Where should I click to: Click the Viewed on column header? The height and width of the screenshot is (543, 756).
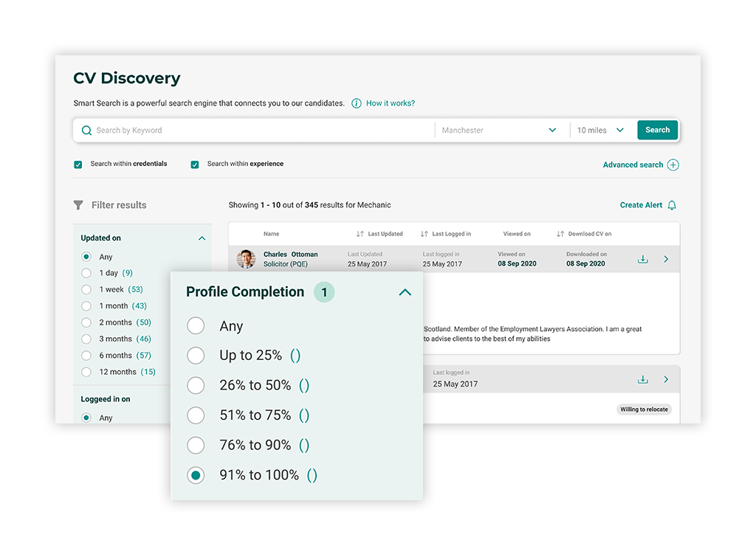click(x=517, y=234)
